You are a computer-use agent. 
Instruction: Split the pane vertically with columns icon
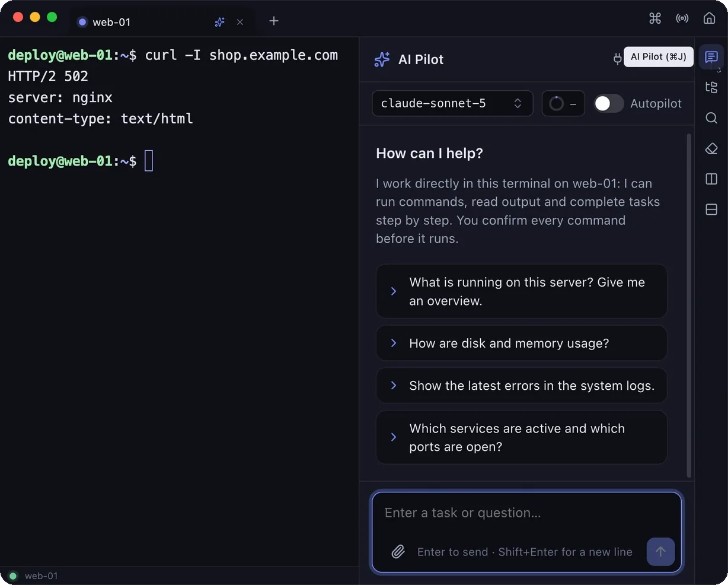click(x=711, y=179)
